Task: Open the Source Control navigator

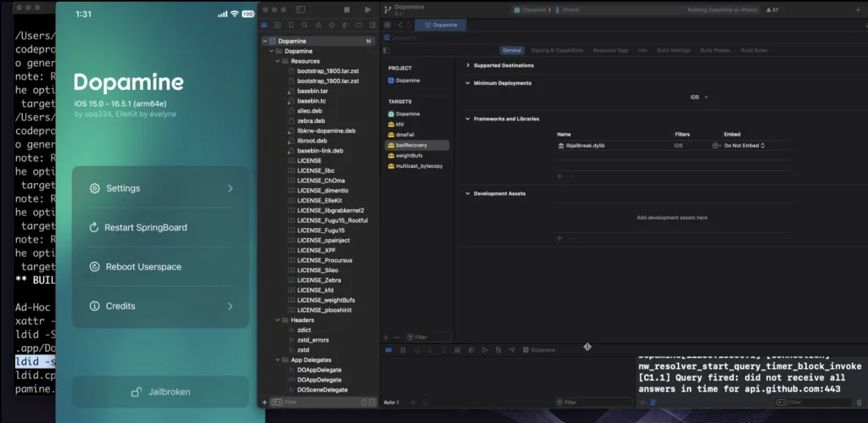Action: pos(277,25)
